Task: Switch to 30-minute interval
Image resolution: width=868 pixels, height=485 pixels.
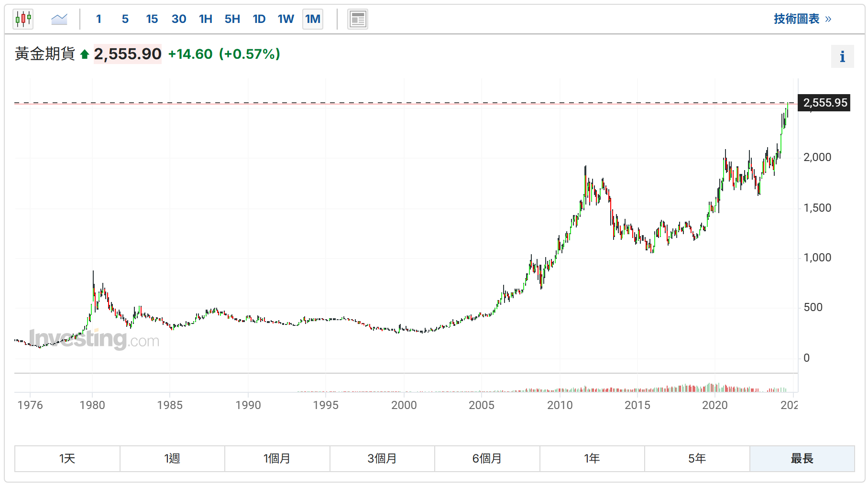Action: (x=179, y=19)
